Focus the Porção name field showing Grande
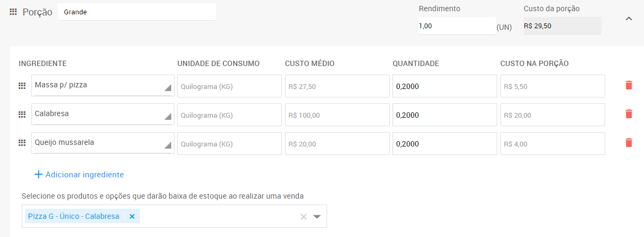Image resolution: width=644 pixels, height=237 pixels. coord(137,12)
